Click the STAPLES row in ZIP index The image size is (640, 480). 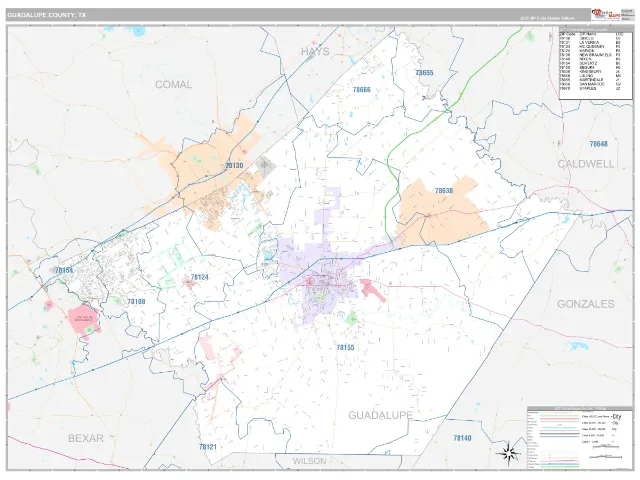(590, 89)
